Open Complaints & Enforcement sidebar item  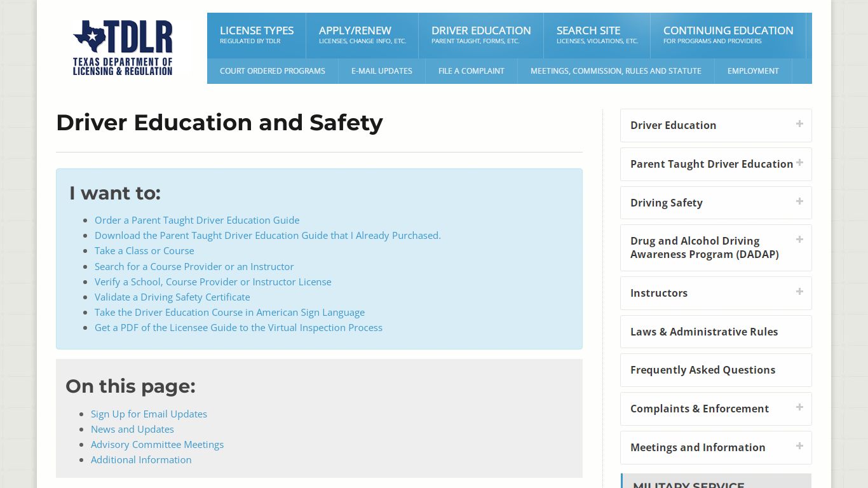coord(716,409)
